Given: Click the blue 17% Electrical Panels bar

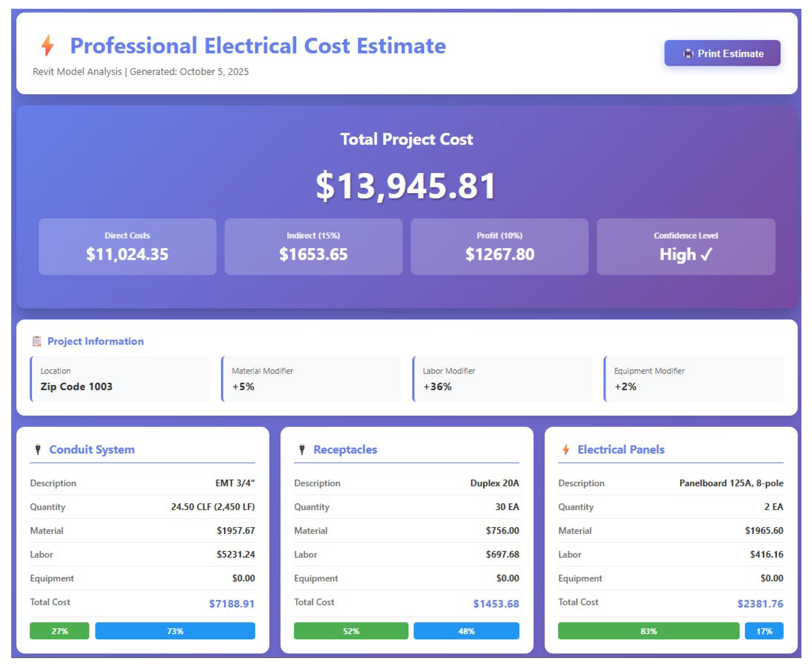Looking at the screenshot, I should 764,631.
